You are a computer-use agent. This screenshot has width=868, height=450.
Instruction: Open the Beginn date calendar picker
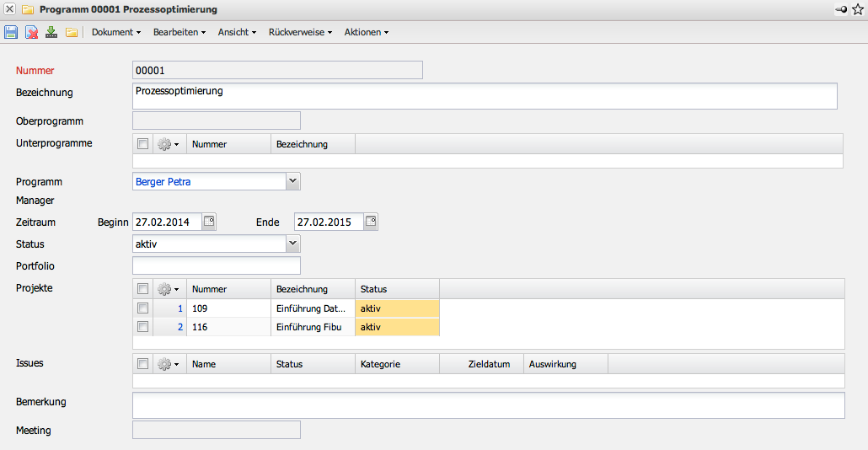pos(209,222)
